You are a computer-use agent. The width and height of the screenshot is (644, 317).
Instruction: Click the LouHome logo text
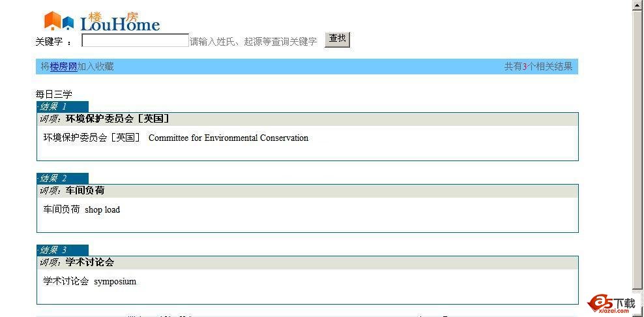[120, 24]
